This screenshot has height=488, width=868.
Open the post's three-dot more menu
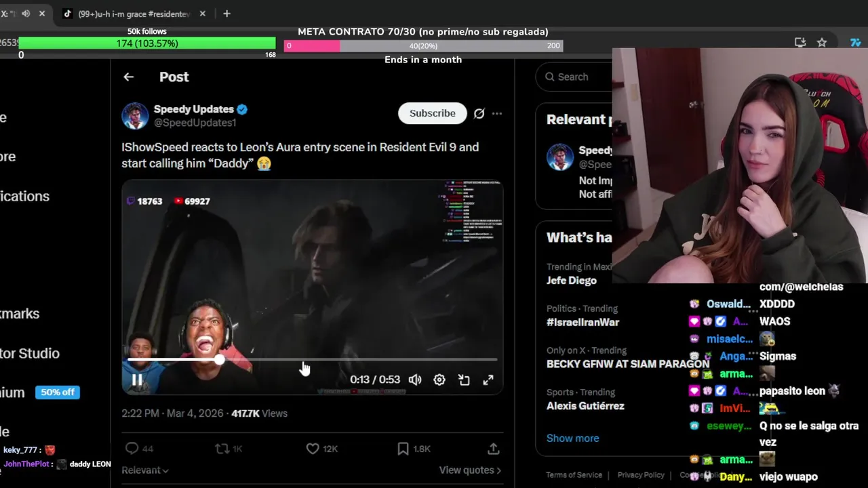(x=497, y=114)
